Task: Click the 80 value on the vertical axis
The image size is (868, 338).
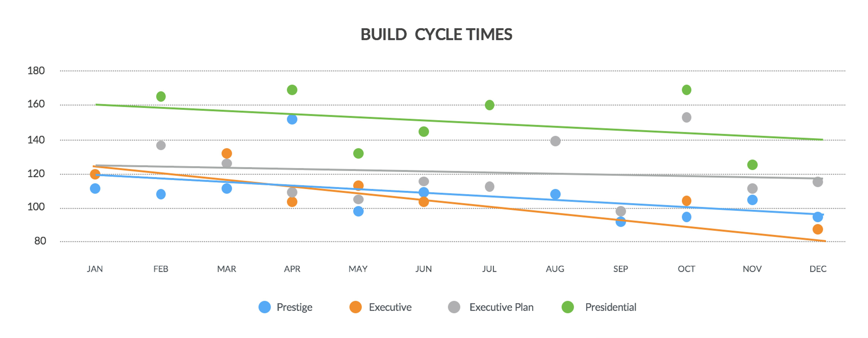Action: (x=40, y=241)
